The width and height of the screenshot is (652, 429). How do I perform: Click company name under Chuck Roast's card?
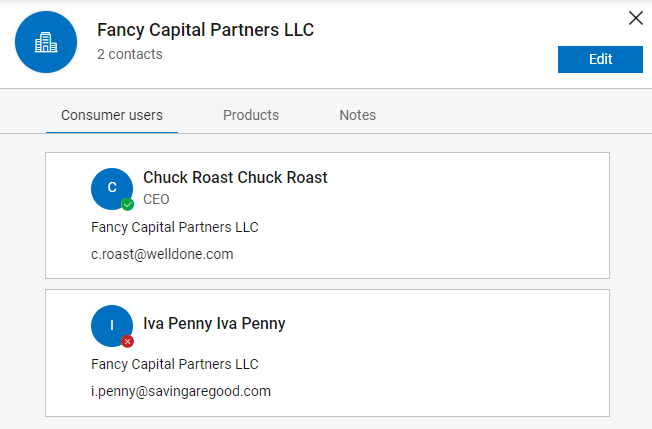pyautogui.click(x=175, y=227)
